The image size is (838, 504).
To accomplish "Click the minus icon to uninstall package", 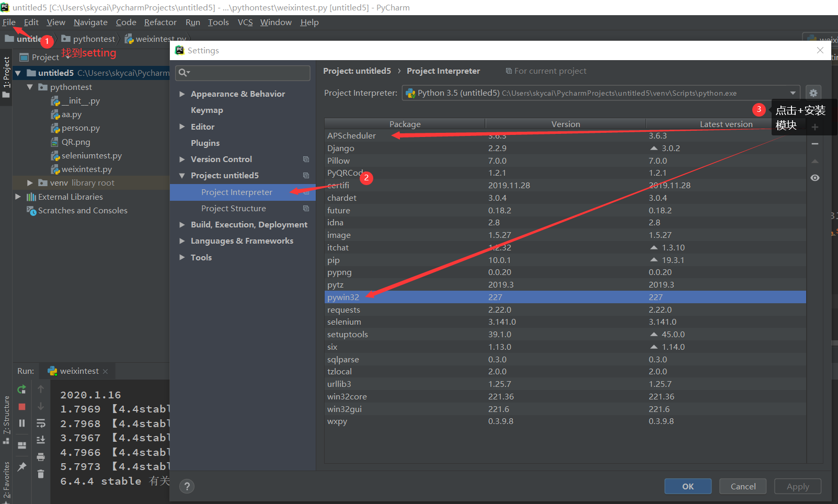I will click(x=815, y=144).
